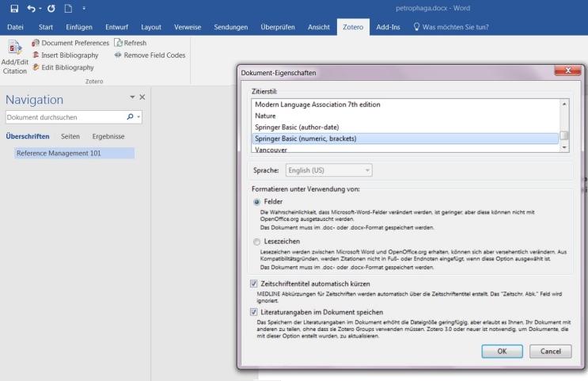
Task: Click Remove Field Codes
Action: click(x=150, y=55)
